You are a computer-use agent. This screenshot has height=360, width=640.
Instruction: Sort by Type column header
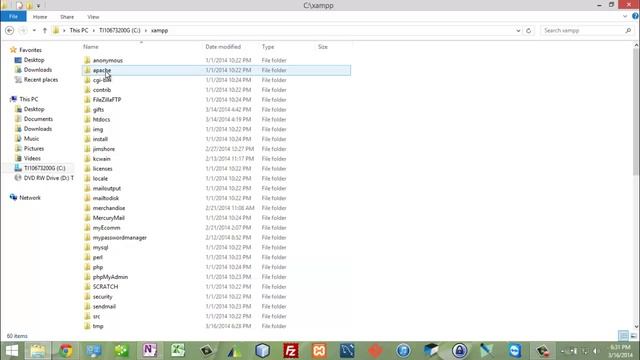tap(268, 47)
